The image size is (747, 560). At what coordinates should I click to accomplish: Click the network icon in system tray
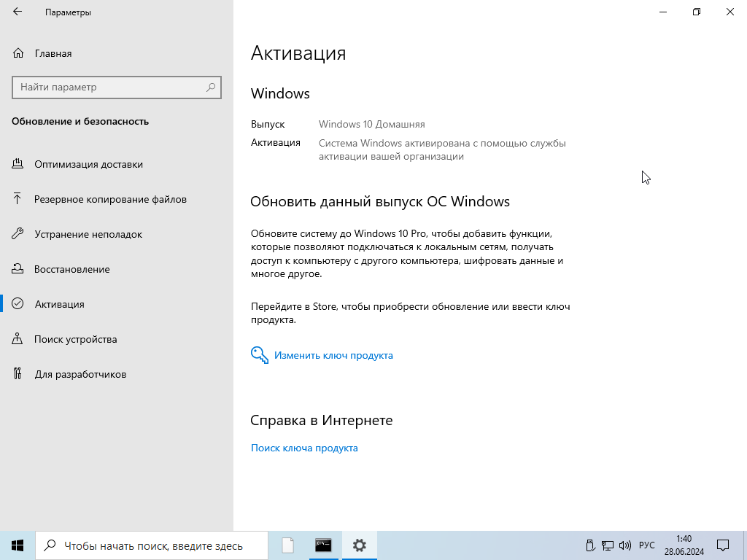[608, 545]
